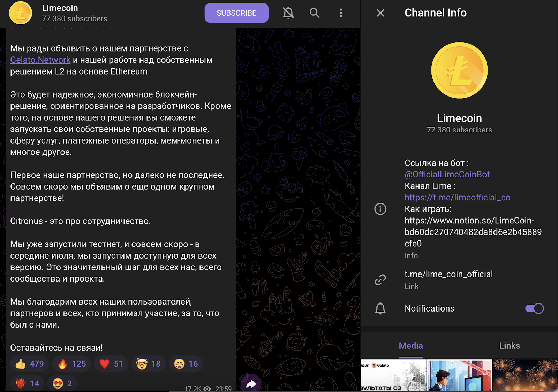Click the notion.so LimeCoin how-to-play URL
Viewport: 558px width, 392px height.
(473, 232)
